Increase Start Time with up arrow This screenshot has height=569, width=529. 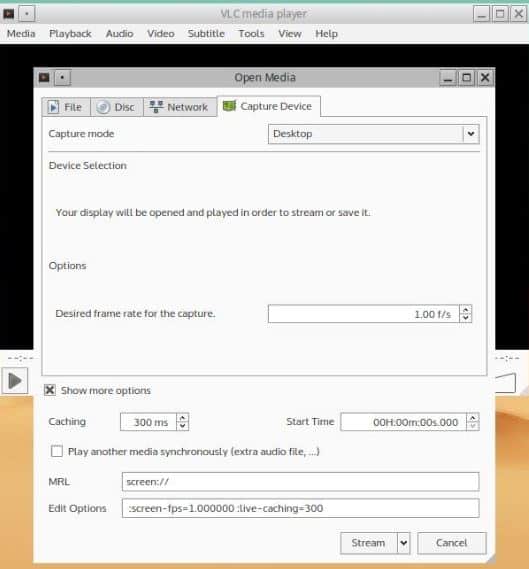[473, 418]
